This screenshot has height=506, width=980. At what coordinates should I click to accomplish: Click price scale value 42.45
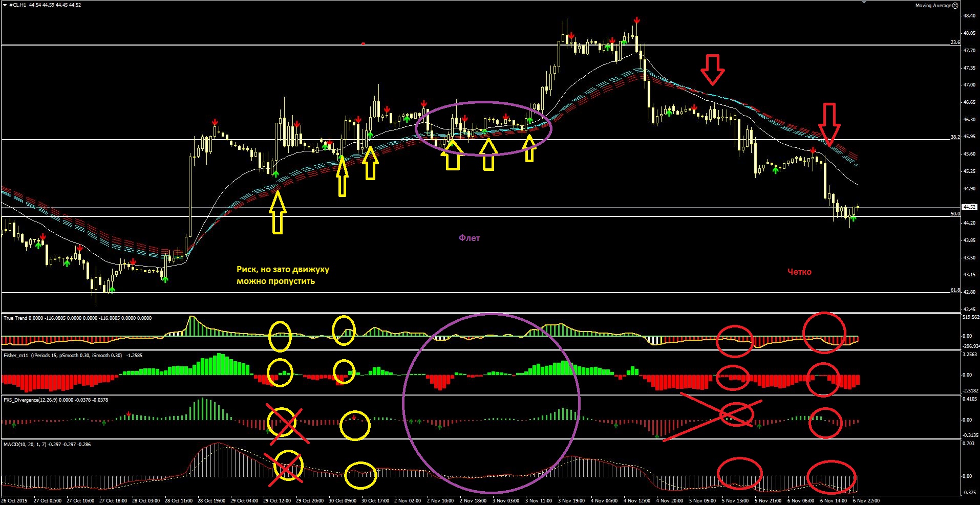(969, 310)
